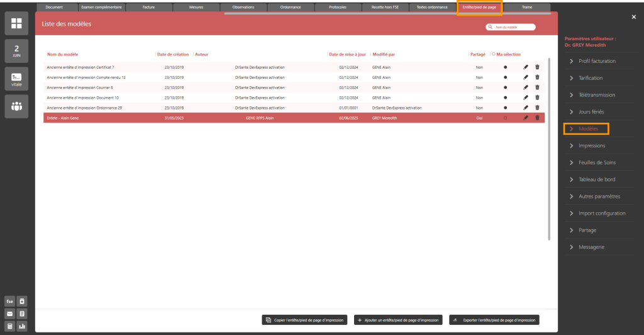Click Exporter l'entête/pied de page d'impression
644x335 pixels.
tap(494, 320)
